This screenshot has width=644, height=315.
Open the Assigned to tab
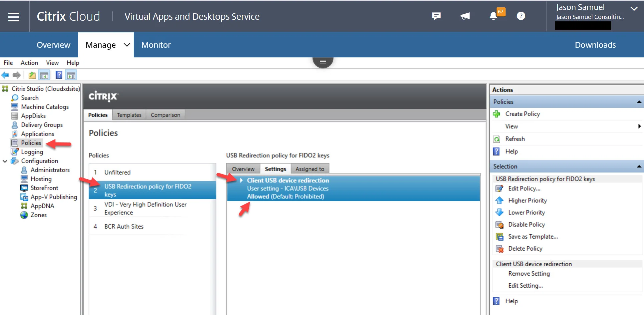[x=310, y=169]
